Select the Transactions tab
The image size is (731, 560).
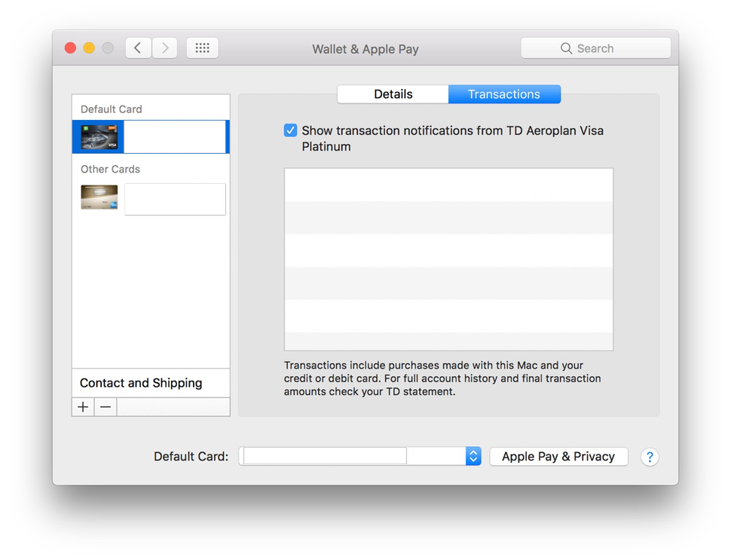(x=503, y=93)
